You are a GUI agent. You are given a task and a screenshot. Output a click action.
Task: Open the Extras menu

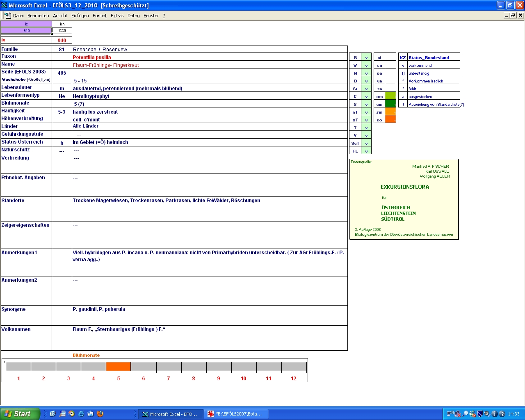(117, 16)
